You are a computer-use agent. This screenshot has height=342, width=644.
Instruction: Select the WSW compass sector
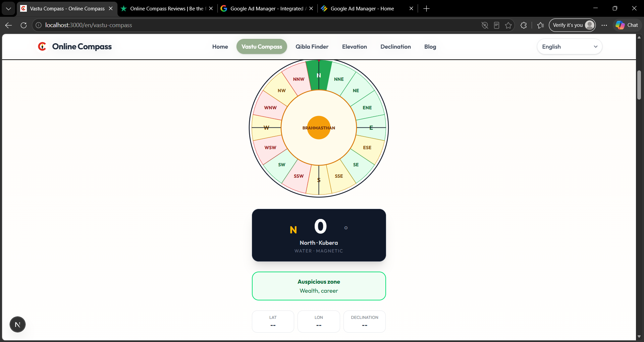coord(270,148)
